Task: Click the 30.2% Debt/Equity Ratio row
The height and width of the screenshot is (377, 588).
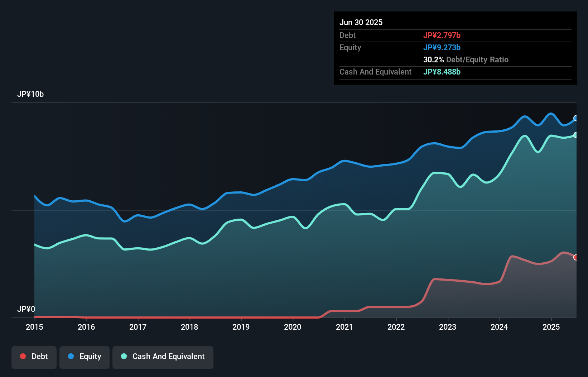Action: [466, 59]
